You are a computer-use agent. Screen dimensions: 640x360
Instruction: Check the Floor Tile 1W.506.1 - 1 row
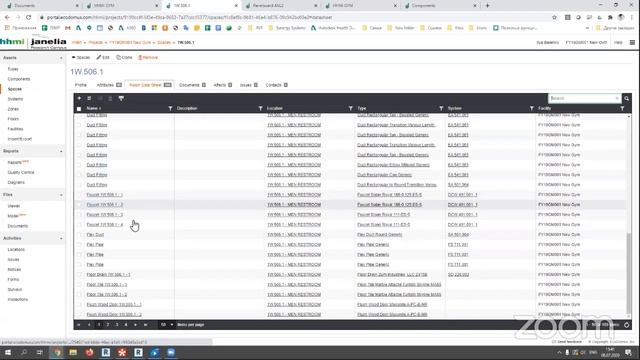[79, 284]
